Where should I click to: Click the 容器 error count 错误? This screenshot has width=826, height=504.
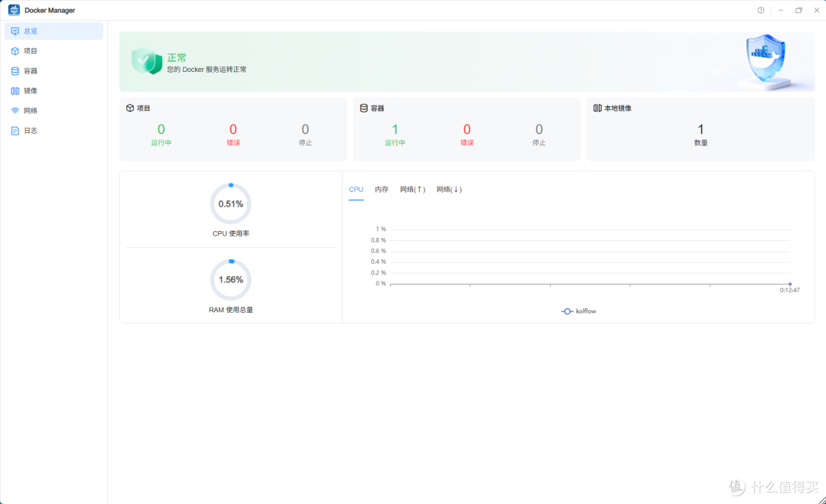point(467,135)
